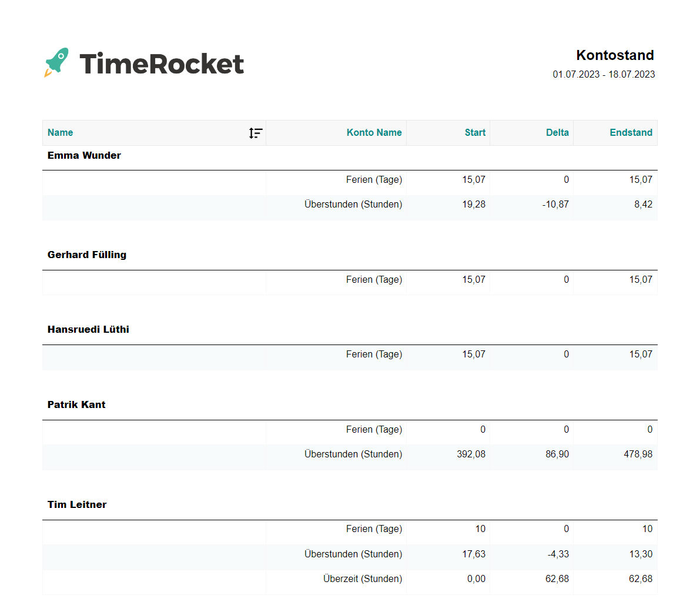Click Tim Leitner's Überzeit (Stunden) account label

(x=363, y=579)
